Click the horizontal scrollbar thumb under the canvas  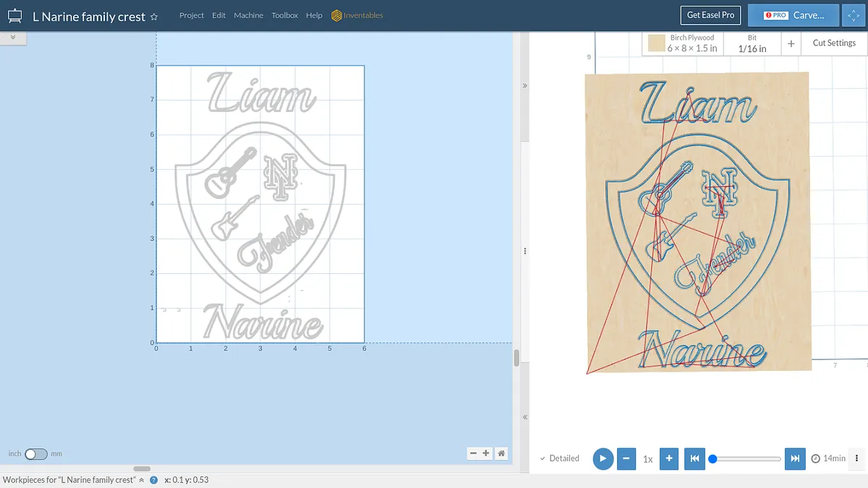click(142, 469)
